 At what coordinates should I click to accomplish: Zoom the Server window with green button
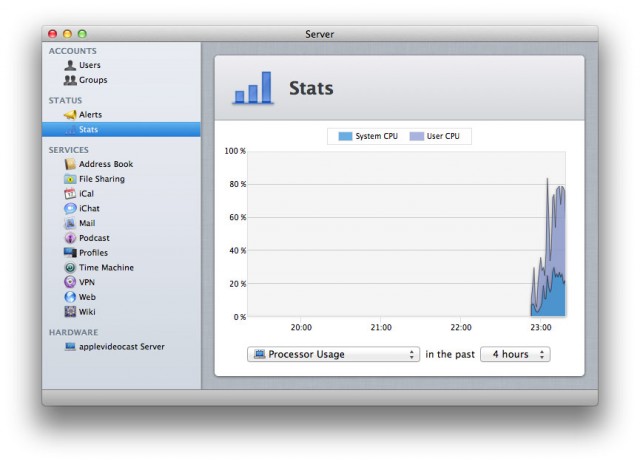click(82, 34)
